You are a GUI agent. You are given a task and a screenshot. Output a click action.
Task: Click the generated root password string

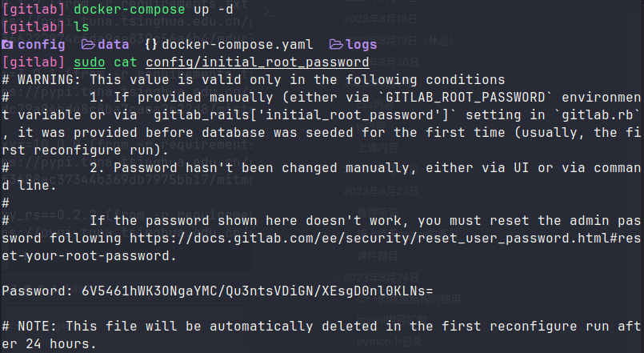[257, 291]
